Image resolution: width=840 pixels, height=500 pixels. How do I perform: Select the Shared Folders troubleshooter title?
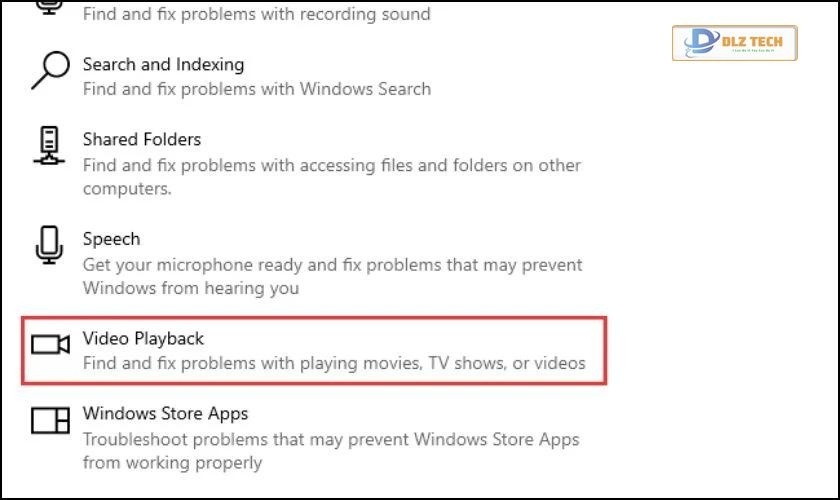point(142,139)
